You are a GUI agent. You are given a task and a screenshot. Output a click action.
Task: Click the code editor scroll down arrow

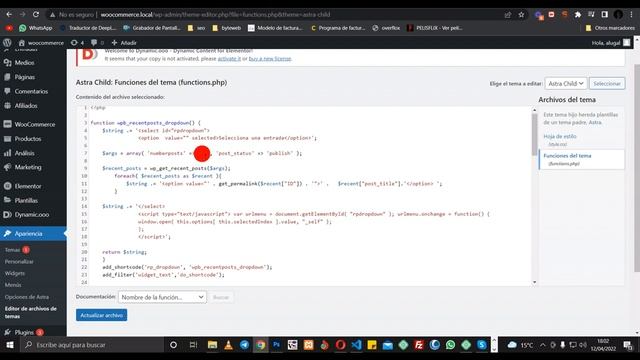coord(534,282)
